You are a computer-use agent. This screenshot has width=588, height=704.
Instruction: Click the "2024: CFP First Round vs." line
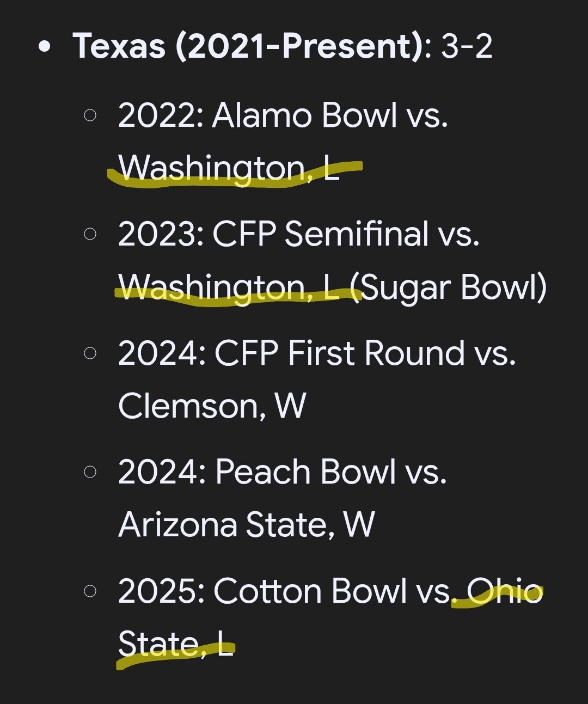pyautogui.click(x=316, y=353)
